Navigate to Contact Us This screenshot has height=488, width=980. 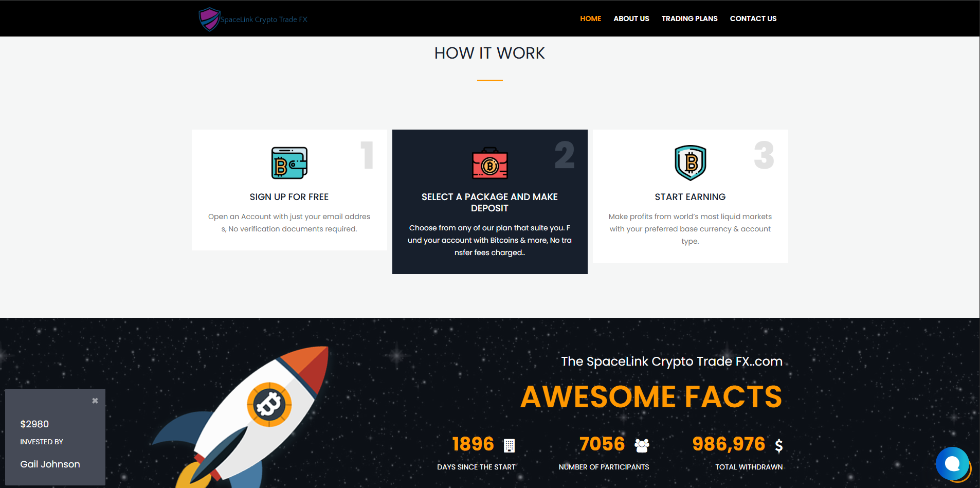click(x=753, y=19)
